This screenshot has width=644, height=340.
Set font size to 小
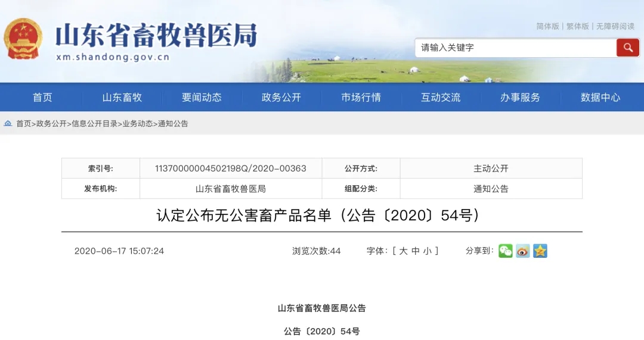click(428, 251)
